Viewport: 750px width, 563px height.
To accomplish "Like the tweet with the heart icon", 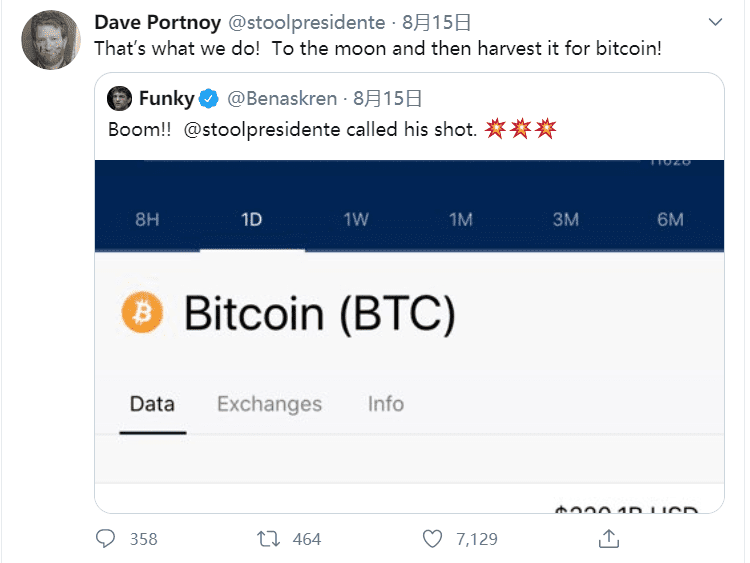I will tap(432, 539).
